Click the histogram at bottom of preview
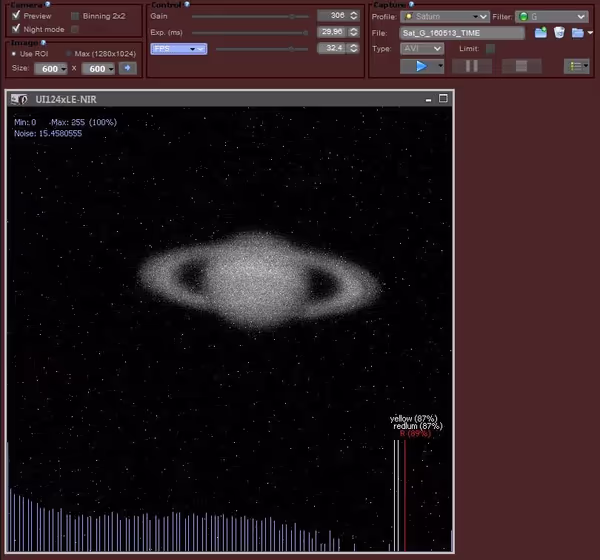This screenshot has height=560, width=600. click(x=230, y=496)
